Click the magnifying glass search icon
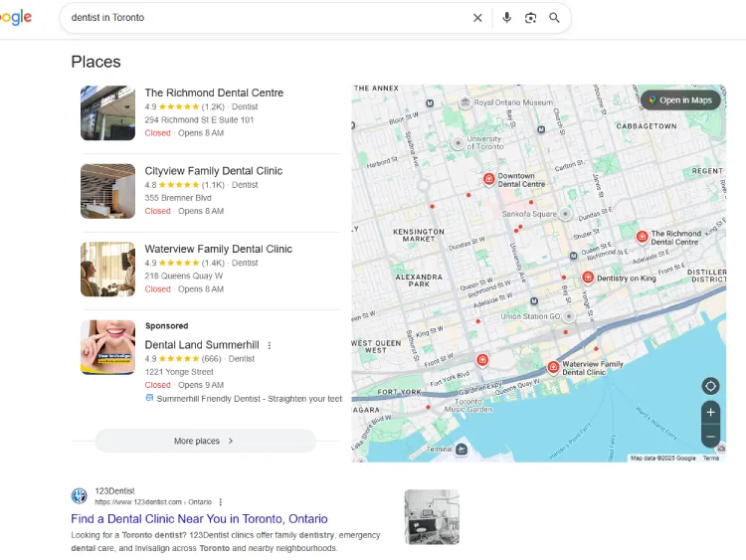746x560 pixels. tap(554, 18)
